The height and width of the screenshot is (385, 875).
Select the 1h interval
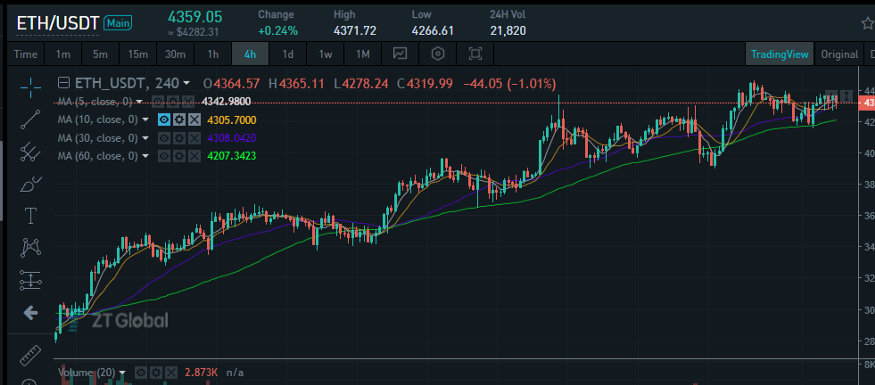(x=213, y=54)
